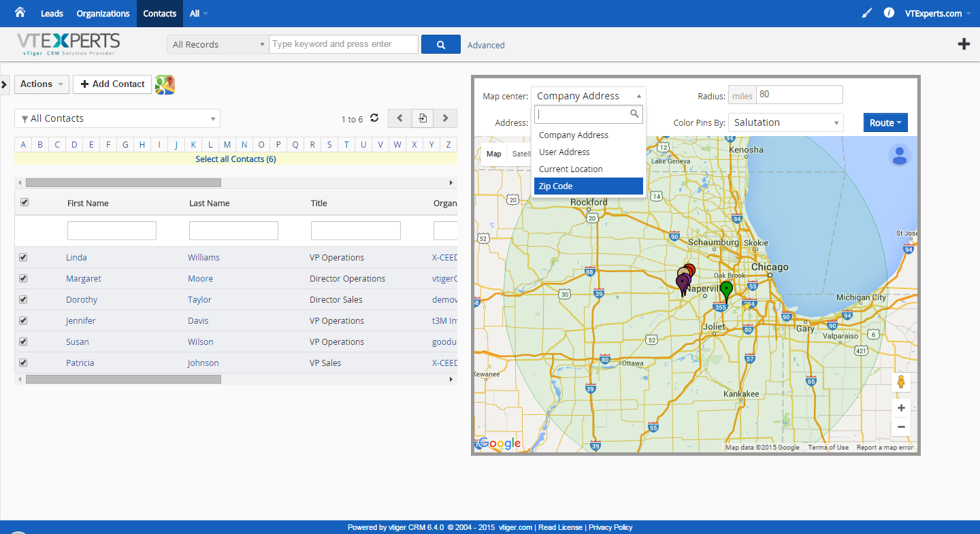Open Color Pins By Salutation dropdown
The image size is (980, 534).
(x=785, y=122)
